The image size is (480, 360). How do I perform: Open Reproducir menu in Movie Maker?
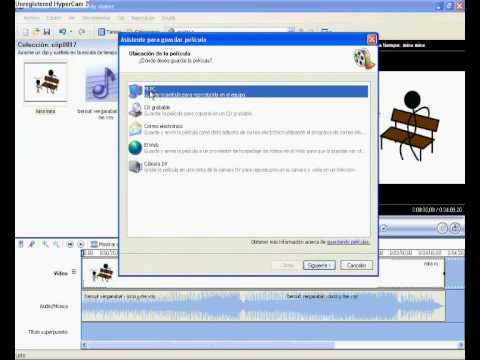(143, 18)
